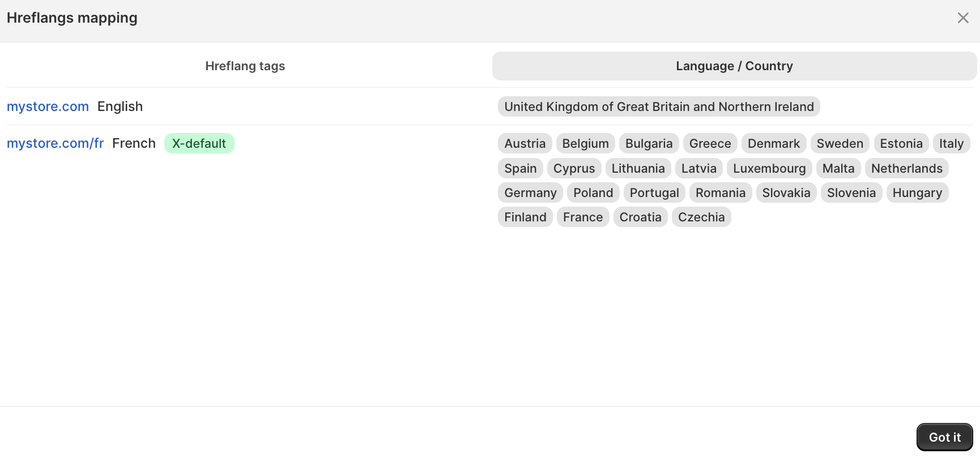Viewport: 980px width, 462px height.
Task: Click the Czechia country tag
Action: [x=701, y=217]
